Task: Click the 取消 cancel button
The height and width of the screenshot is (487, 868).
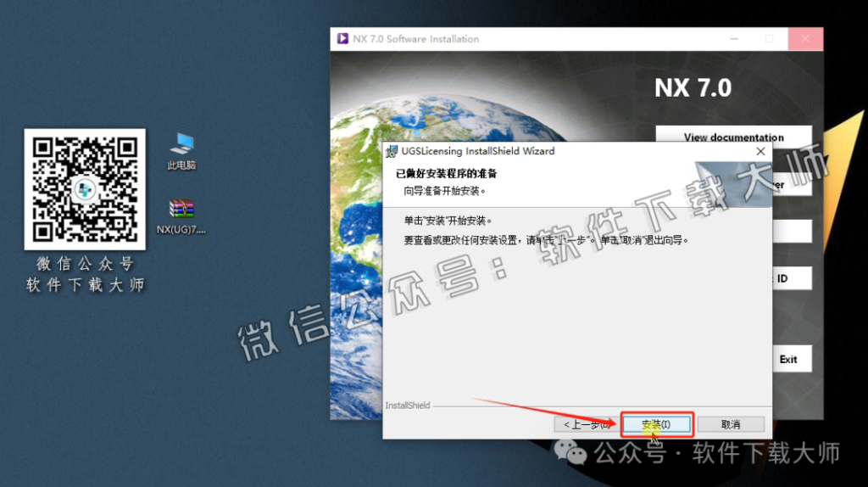Action: (731, 424)
